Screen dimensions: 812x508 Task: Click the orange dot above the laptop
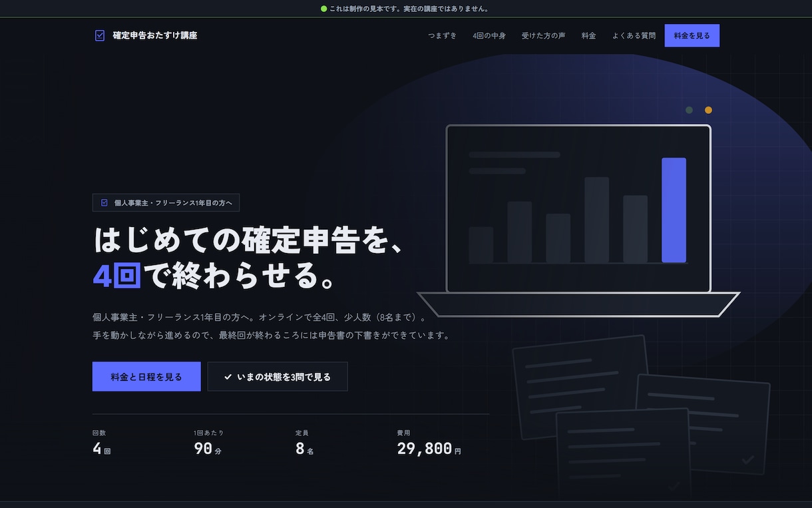tap(708, 110)
